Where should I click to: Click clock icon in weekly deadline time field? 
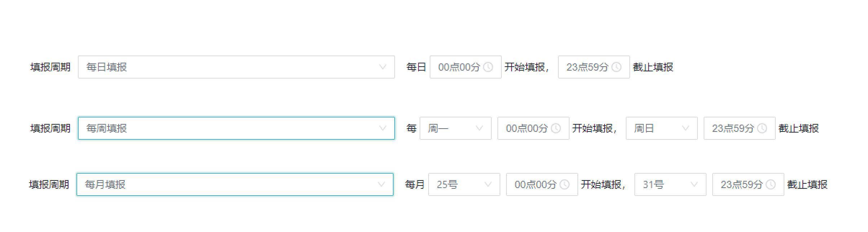pyautogui.click(x=762, y=128)
